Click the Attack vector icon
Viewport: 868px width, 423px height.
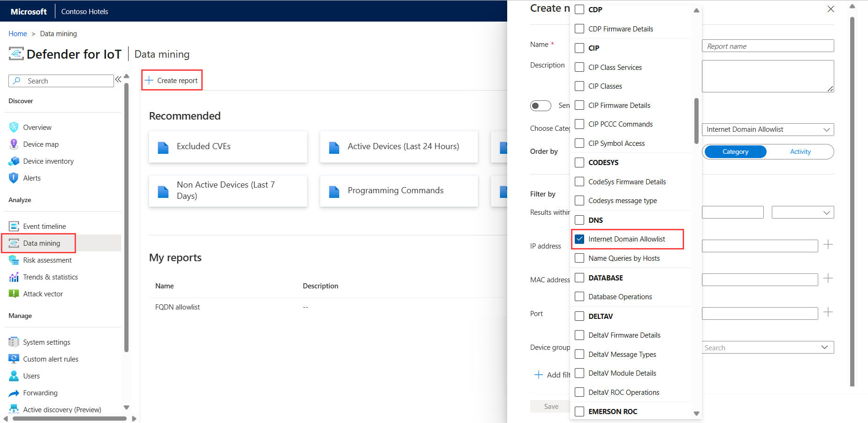[14, 294]
